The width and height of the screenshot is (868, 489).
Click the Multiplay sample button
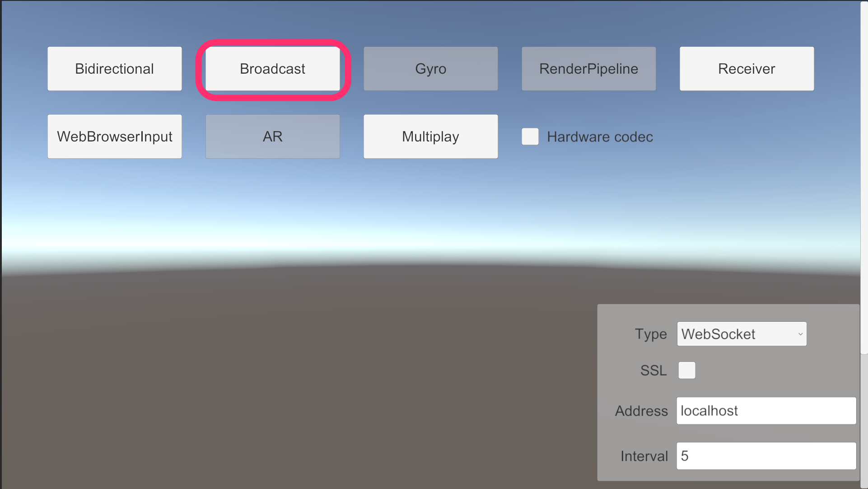tap(430, 136)
